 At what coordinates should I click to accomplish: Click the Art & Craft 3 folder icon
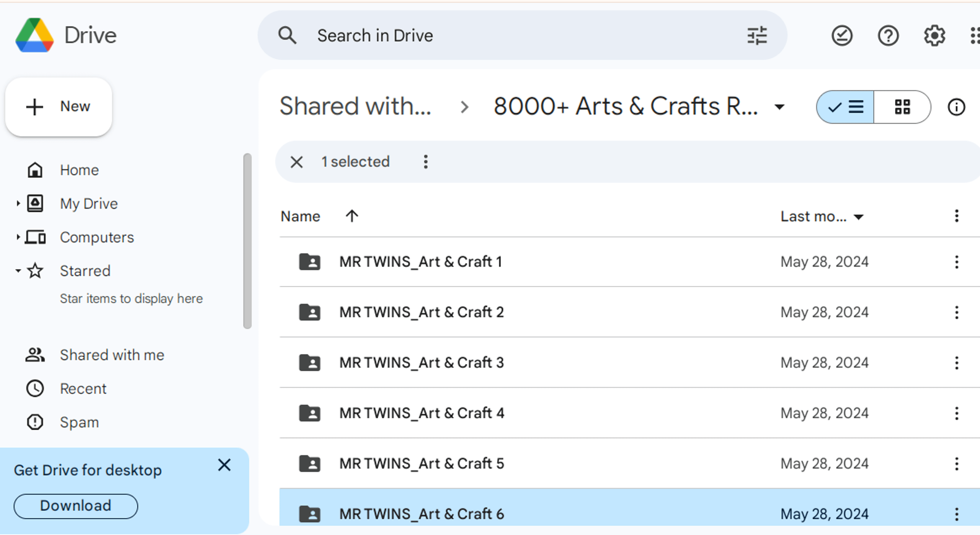pyautogui.click(x=309, y=363)
